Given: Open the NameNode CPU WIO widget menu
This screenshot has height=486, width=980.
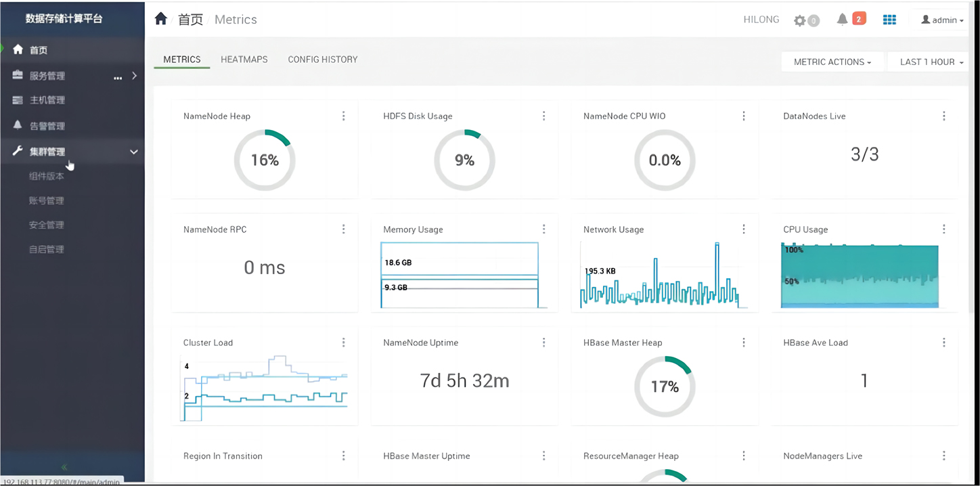Looking at the screenshot, I should (x=744, y=116).
